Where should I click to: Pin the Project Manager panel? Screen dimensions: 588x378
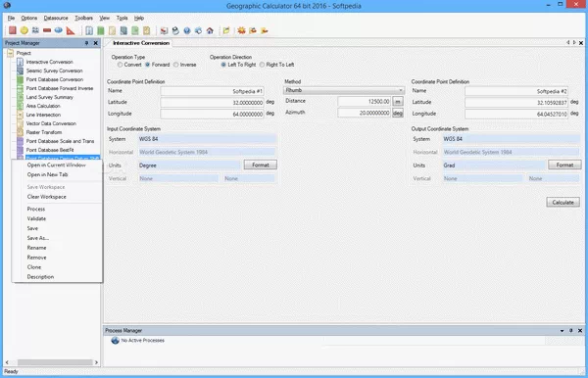pos(86,43)
